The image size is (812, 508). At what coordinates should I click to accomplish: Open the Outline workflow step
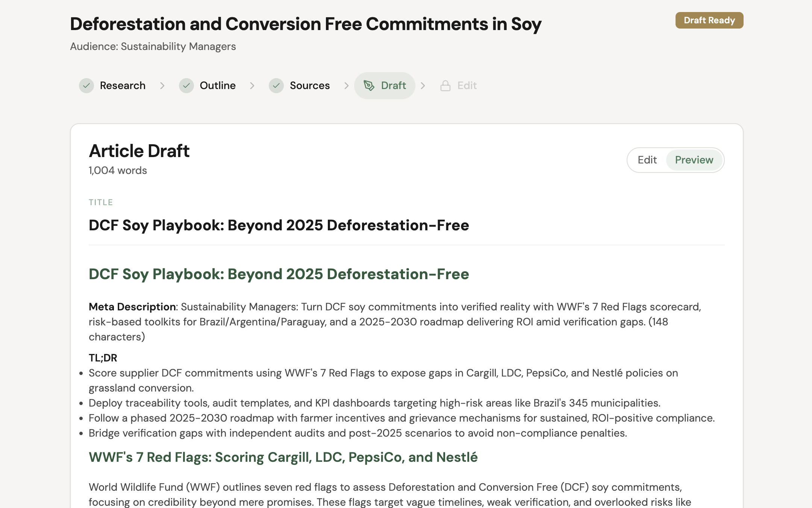point(218,86)
